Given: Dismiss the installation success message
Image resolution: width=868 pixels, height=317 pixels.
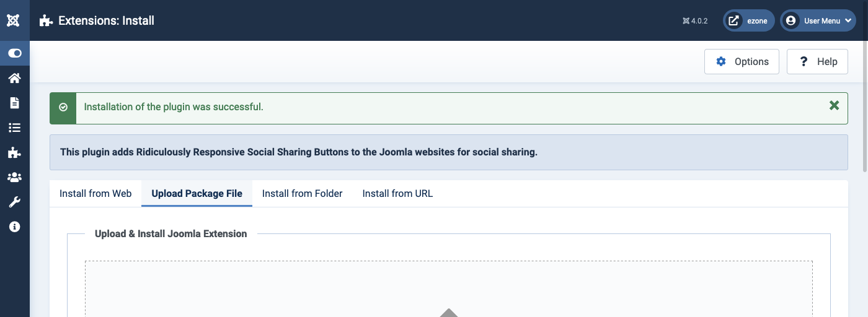Looking at the screenshot, I should [834, 105].
